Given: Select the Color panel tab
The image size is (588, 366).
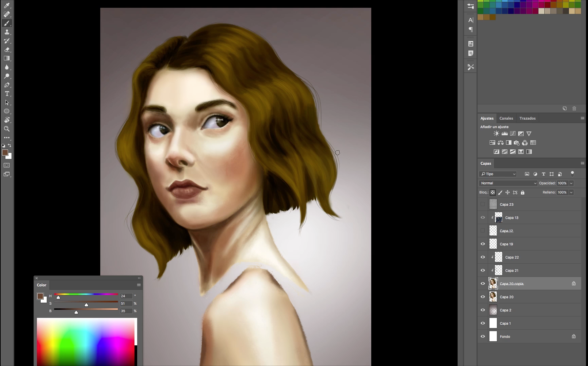Looking at the screenshot, I should (42, 285).
